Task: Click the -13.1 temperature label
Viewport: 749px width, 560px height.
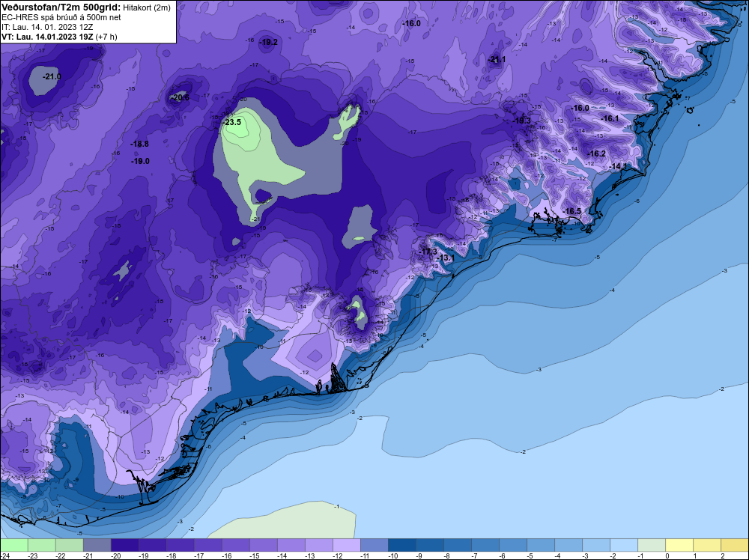Action: (x=446, y=258)
